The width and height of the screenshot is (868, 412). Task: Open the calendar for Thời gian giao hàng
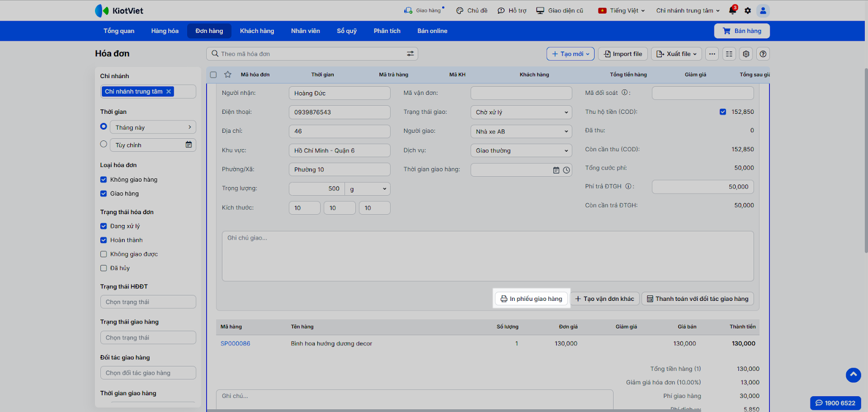tap(556, 170)
